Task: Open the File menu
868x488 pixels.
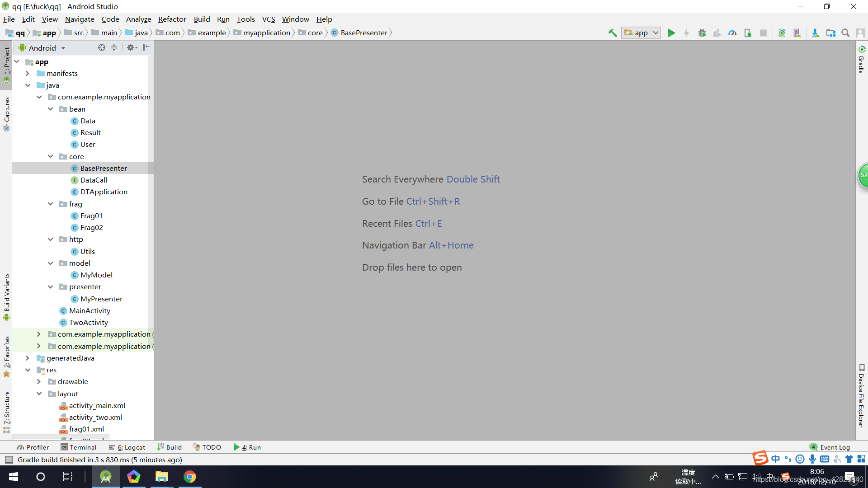Action: point(9,19)
